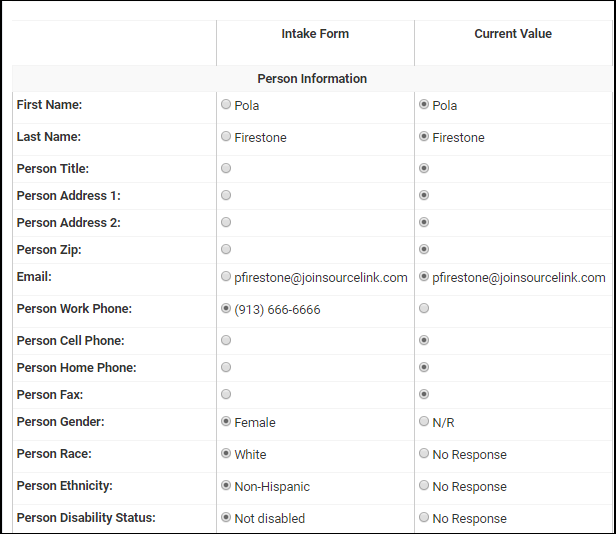Viewport: 616px width, 534px height.
Task: Choose Current Value radio for Person Fax
Action: click(x=424, y=394)
